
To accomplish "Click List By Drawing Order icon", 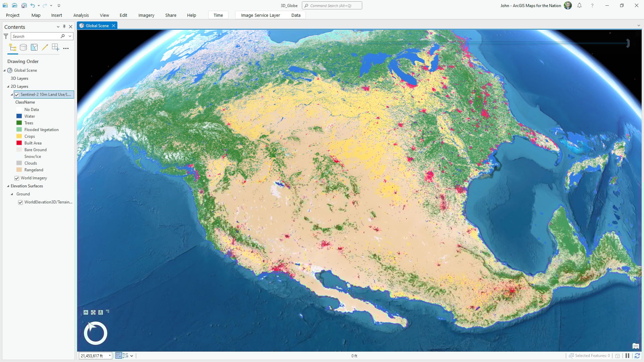I will coord(13,48).
